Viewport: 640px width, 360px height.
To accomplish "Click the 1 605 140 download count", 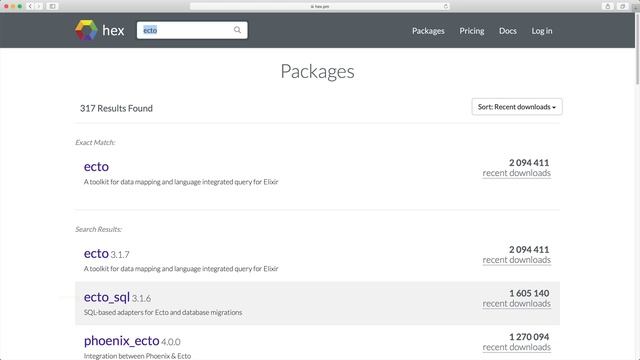I will 529,293.
